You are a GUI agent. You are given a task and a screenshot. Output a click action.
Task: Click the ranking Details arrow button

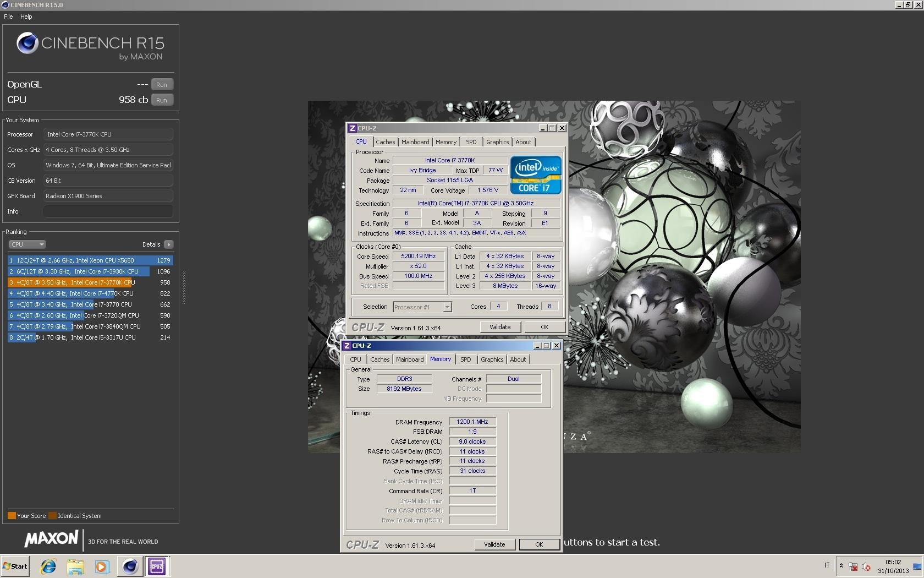pyautogui.click(x=169, y=244)
